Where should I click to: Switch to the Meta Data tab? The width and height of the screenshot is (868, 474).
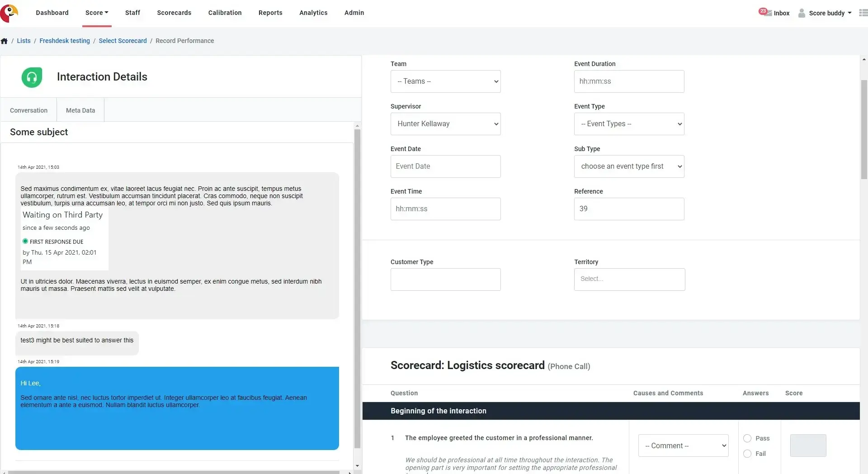[80, 110]
